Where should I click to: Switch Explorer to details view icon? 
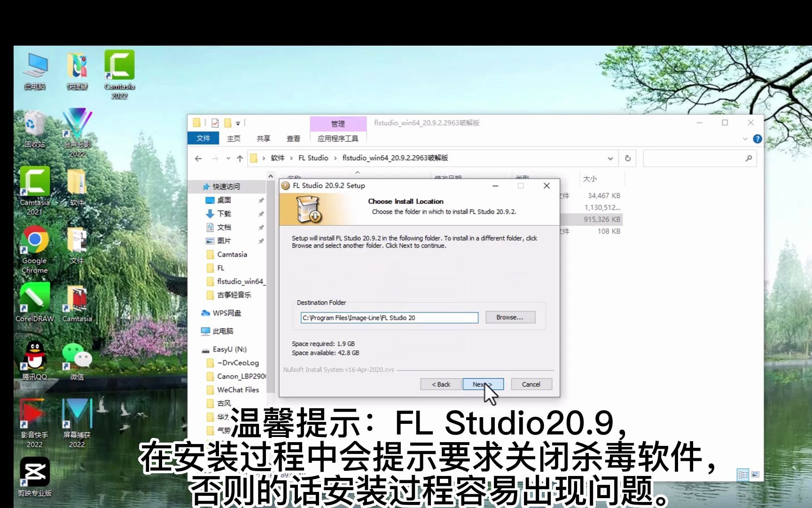[743, 475]
